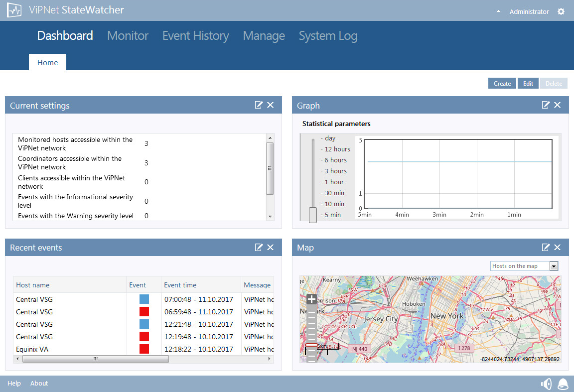Open the About link in footer

coord(39,383)
